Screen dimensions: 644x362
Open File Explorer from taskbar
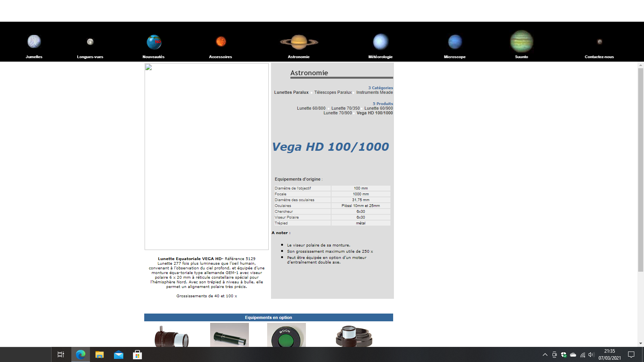coord(100,355)
